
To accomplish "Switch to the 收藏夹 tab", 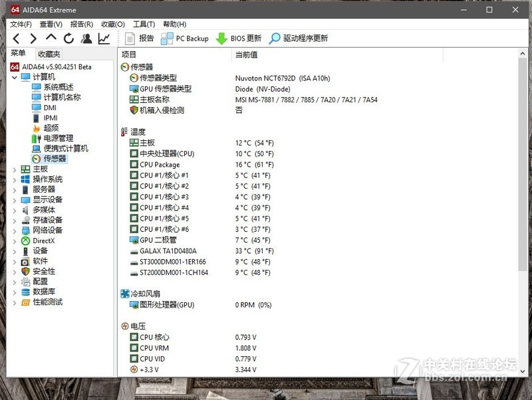I will 49,54.
